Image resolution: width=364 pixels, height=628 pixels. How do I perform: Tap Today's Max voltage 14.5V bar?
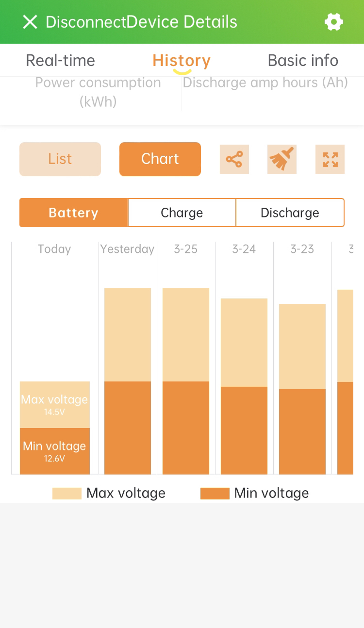55,404
